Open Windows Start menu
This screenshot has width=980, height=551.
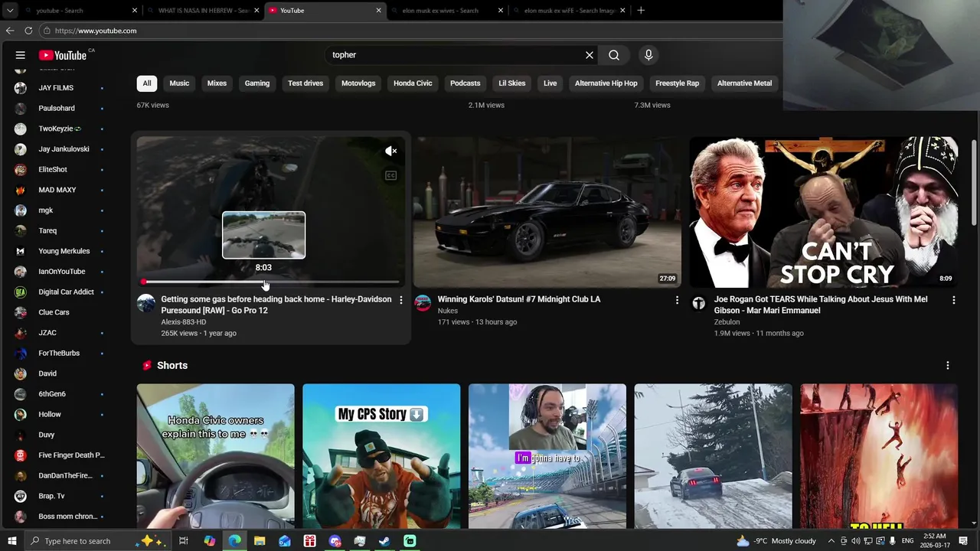[11, 541]
